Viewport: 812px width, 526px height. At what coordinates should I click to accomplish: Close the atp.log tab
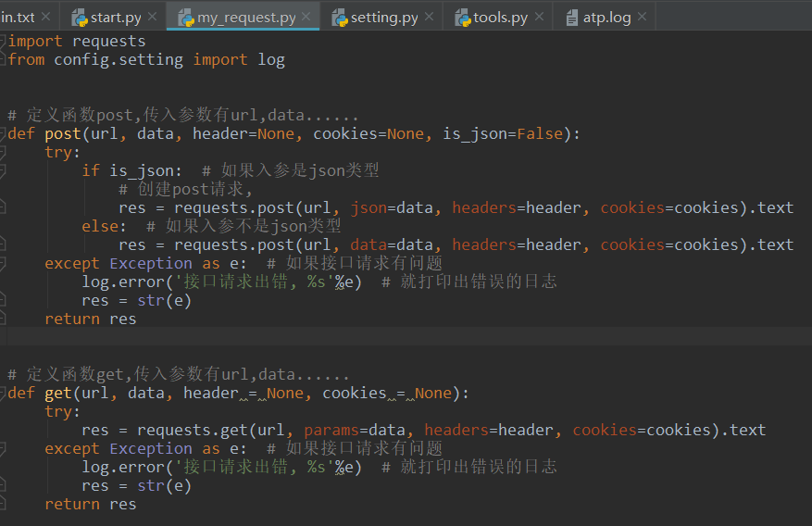(x=643, y=17)
